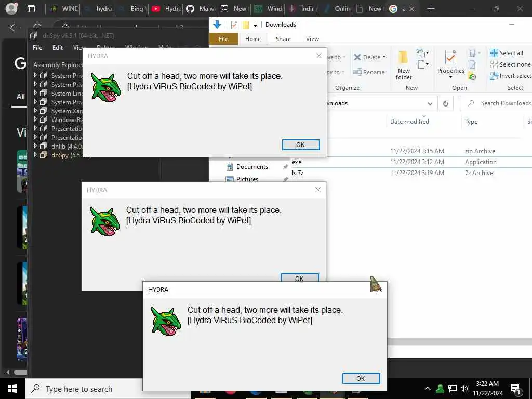Open the volume control tray icon
The width and height of the screenshot is (532, 399).
tap(464, 389)
